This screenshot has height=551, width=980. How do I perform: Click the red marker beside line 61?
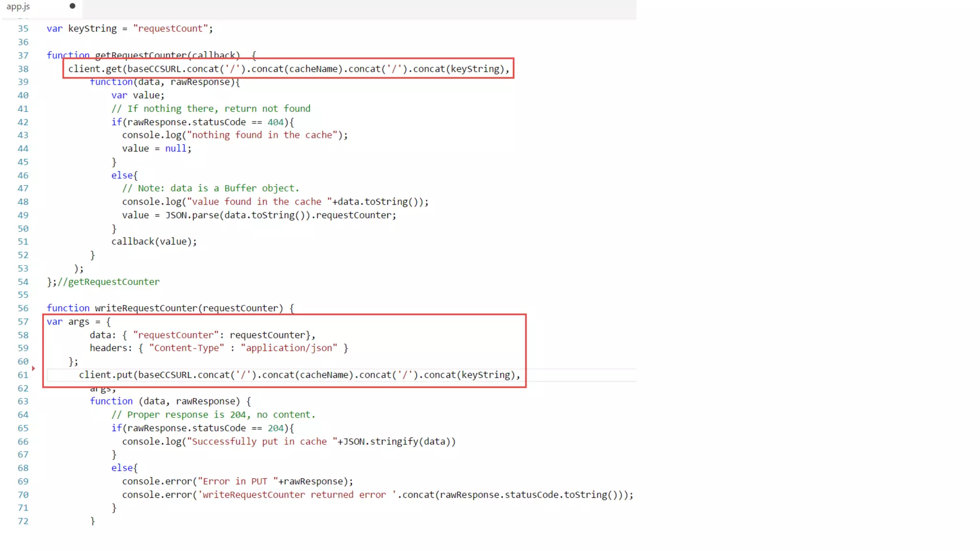[33, 368]
